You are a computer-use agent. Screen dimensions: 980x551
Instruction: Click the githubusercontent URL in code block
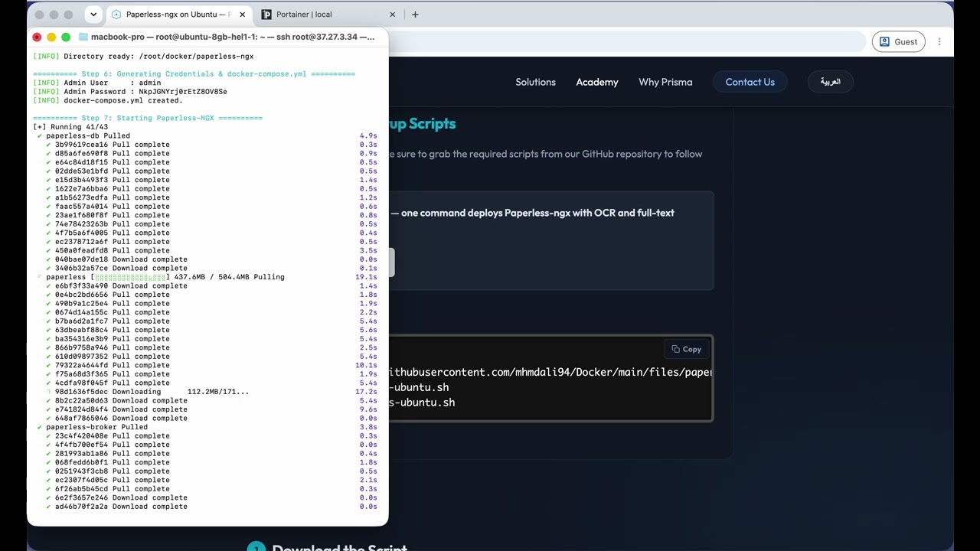(x=551, y=372)
